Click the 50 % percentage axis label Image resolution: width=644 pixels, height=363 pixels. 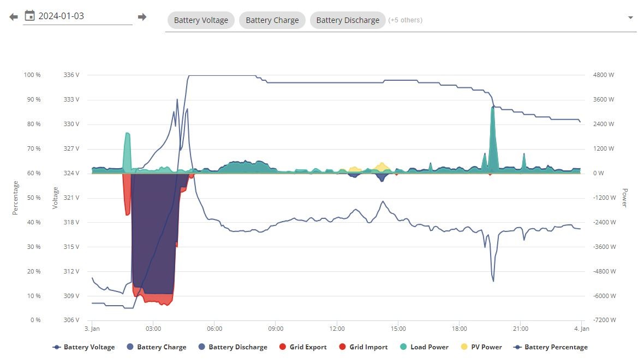34,198
